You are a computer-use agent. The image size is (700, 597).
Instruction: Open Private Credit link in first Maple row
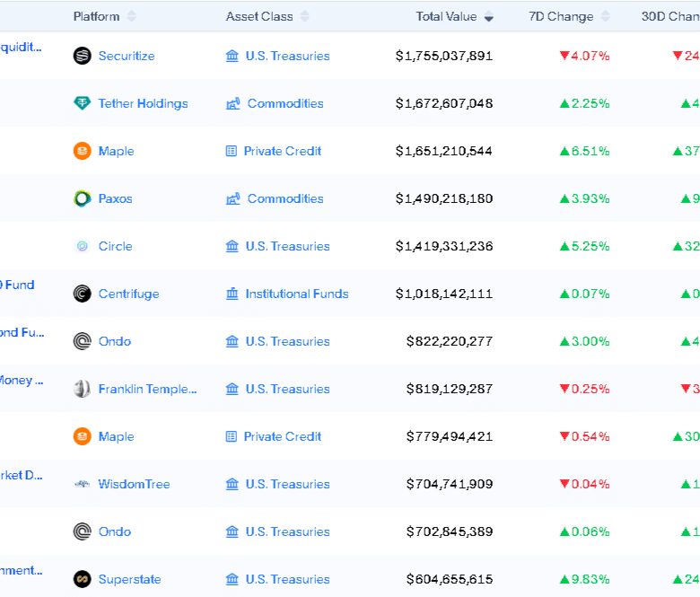(282, 151)
